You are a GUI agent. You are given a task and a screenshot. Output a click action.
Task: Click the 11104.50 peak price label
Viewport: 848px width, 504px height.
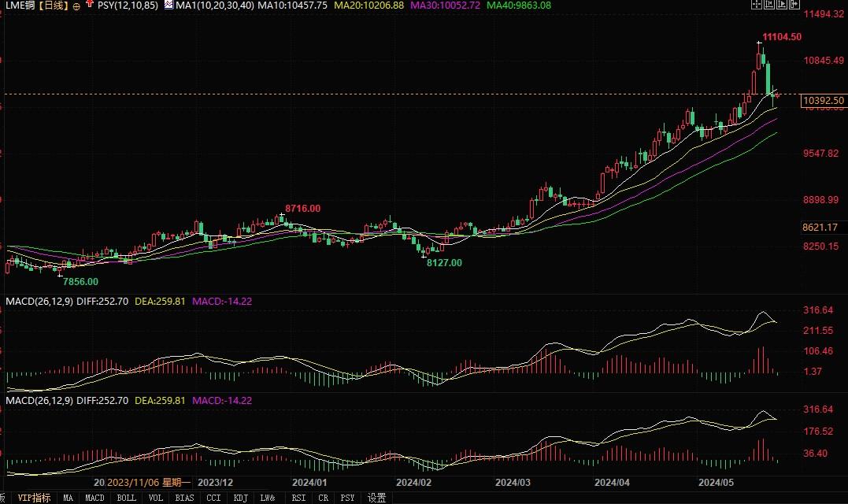[782, 37]
